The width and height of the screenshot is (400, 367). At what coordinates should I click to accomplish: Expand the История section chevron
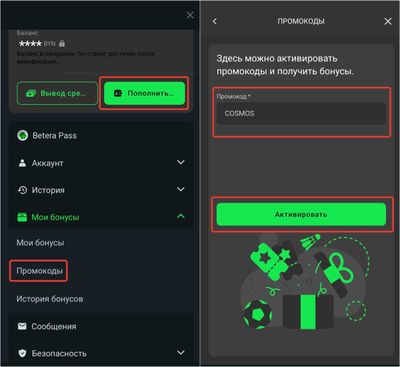click(x=181, y=189)
